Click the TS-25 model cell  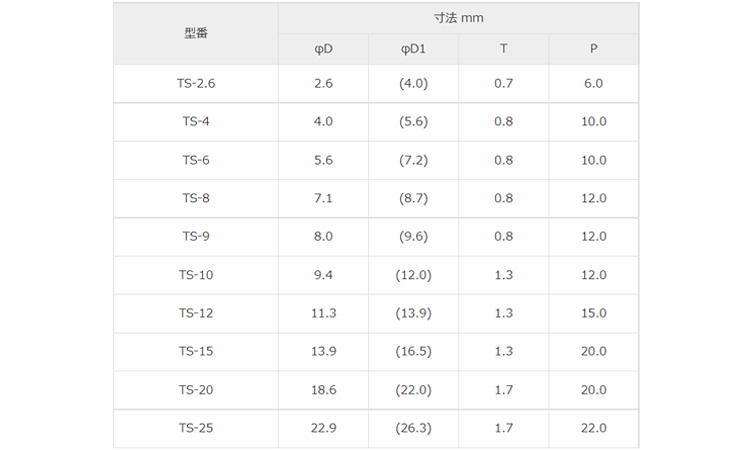coord(196,428)
